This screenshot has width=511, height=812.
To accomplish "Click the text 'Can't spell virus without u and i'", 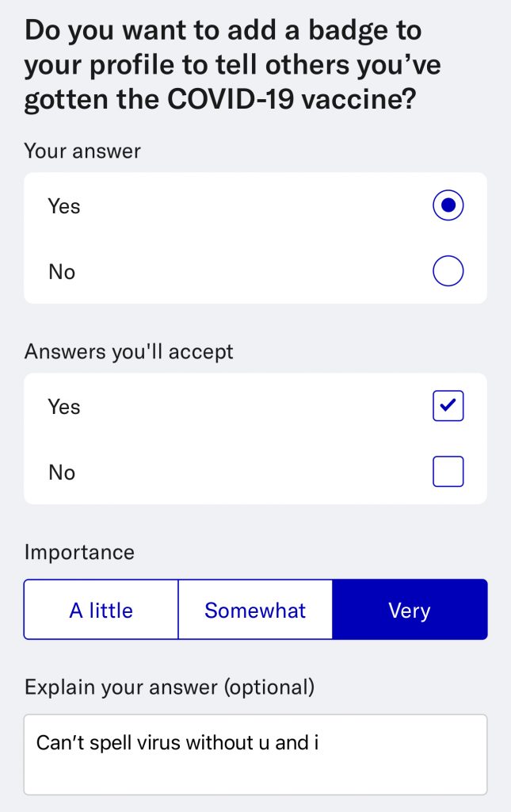I will coord(177,744).
